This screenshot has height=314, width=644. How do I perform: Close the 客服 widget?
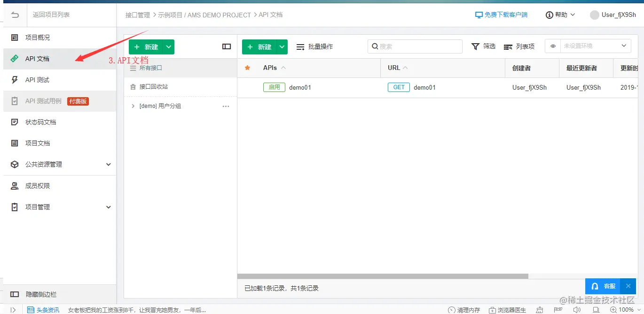[628, 286]
